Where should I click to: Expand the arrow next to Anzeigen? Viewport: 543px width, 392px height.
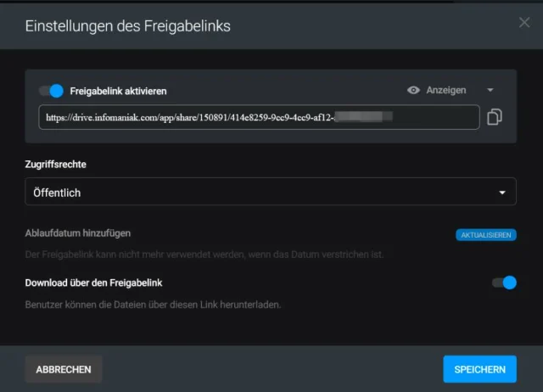pyautogui.click(x=490, y=90)
